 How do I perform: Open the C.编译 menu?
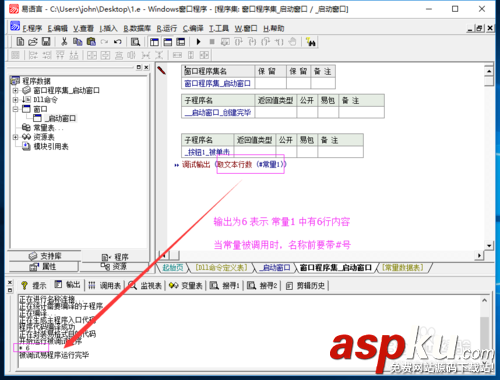point(193,28)
